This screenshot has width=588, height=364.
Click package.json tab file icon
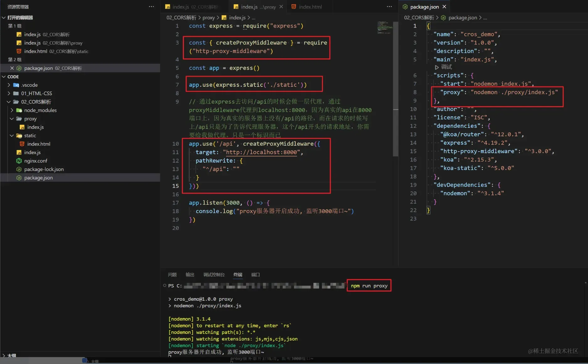405,7
